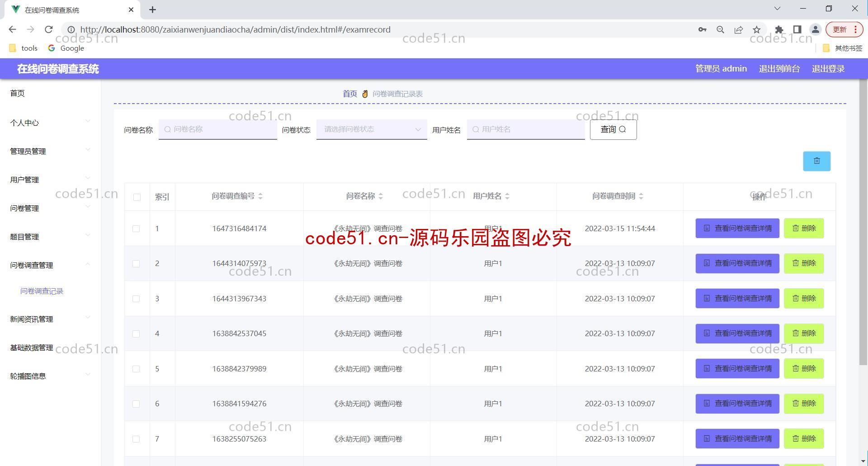
Task: Select checkbox for record 1638255075263
Action: point(136,439)
